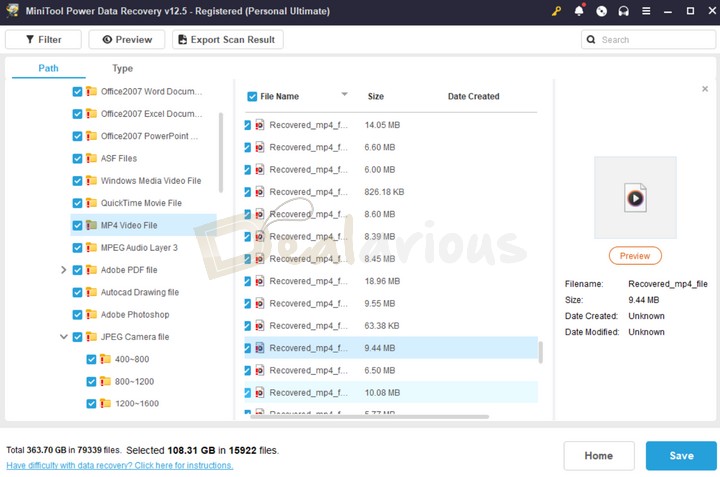Sort by the Date Created column header

[x=473, y=96]
